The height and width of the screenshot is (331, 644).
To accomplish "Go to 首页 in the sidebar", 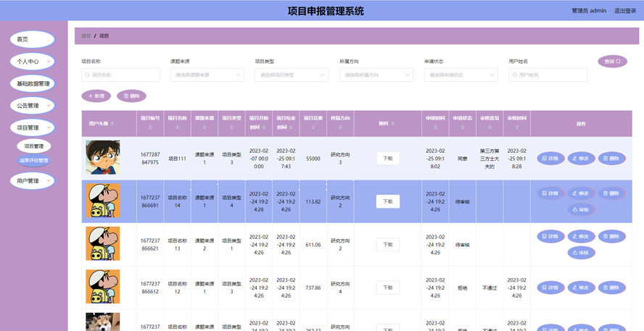I will (x=33, y=39).
